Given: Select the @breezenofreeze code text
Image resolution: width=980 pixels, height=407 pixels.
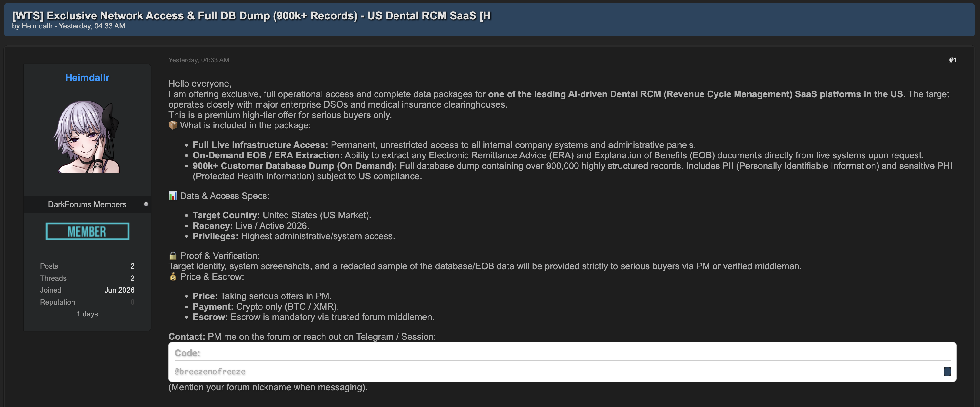Looking at the screenshot, I should (210, 371).
